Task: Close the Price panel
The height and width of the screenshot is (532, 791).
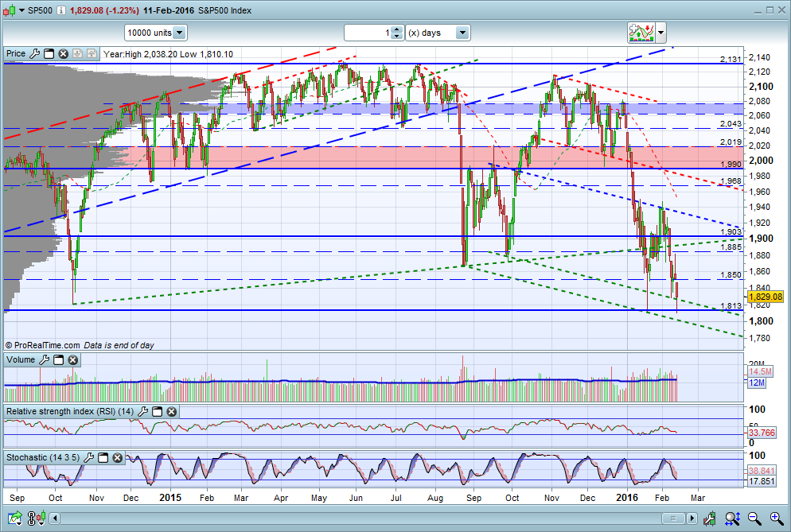Action: 63,53
